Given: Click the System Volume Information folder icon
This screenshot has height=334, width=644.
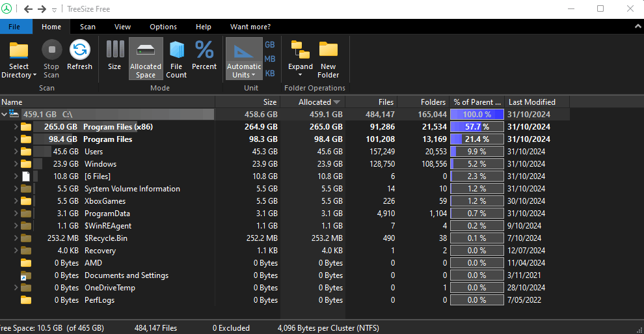Looking at the screenshot, I should (x=26, y=189).
